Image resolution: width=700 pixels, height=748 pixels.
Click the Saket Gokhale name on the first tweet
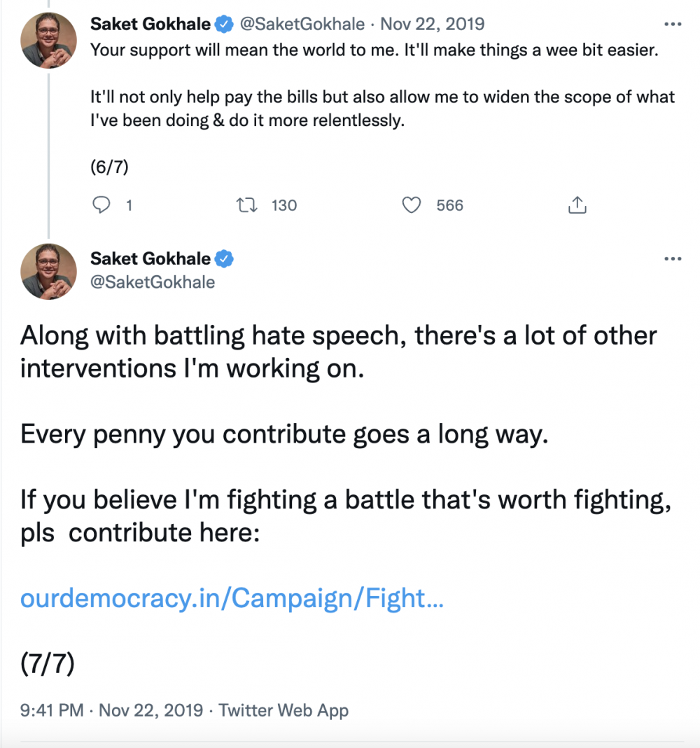click(150, 25)
